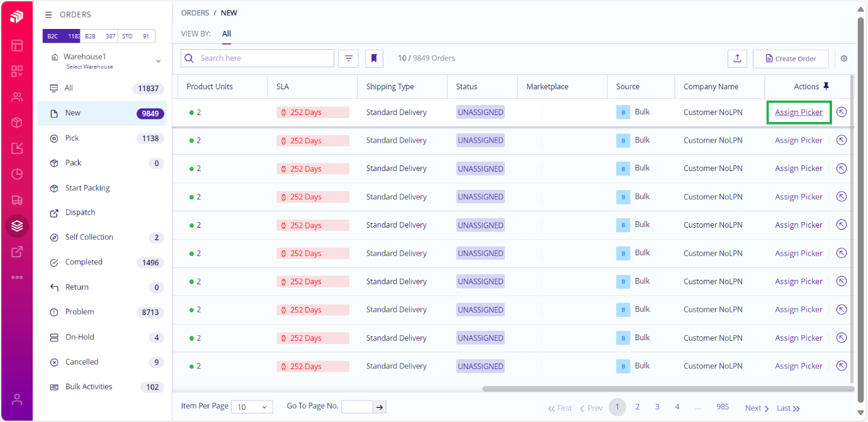Go to page 2

[x=637, y=407]
